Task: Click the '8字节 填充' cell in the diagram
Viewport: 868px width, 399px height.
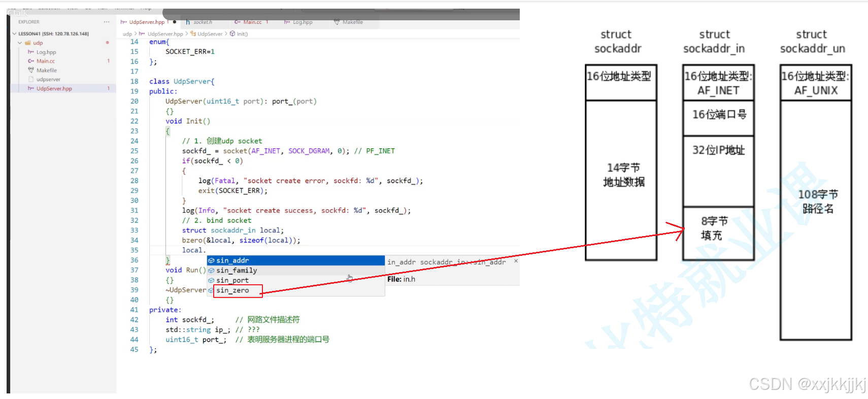Action: [719, 234]
